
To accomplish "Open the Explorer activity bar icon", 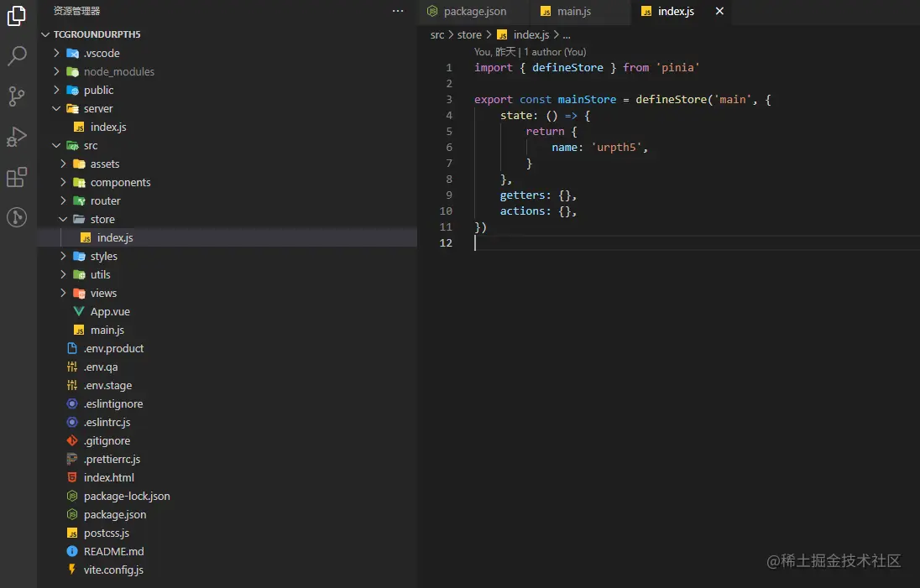I will point(17,16).
